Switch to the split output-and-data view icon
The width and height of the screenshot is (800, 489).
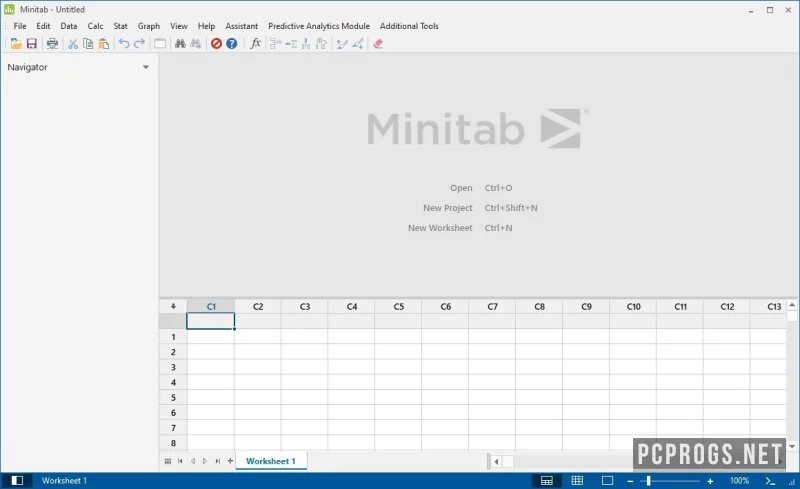click(x=546, y=480)
